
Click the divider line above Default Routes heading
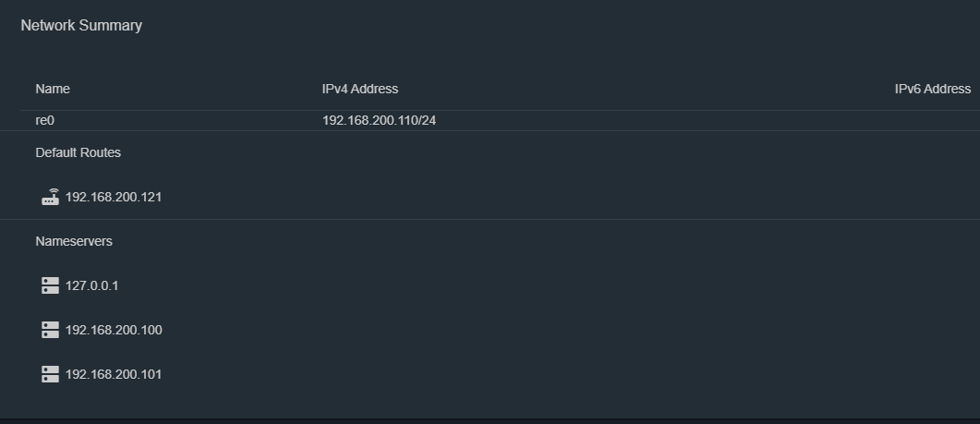tap(490, 130)
